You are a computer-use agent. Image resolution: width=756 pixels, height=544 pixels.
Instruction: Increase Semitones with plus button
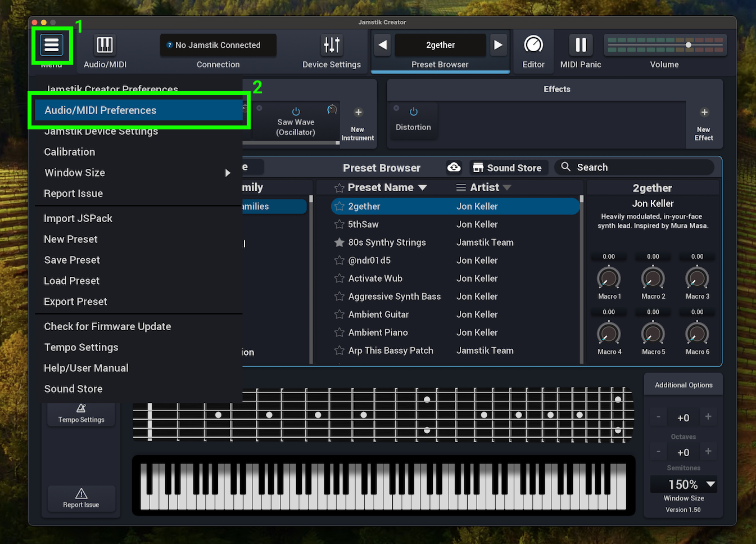[x=708, y=452]
